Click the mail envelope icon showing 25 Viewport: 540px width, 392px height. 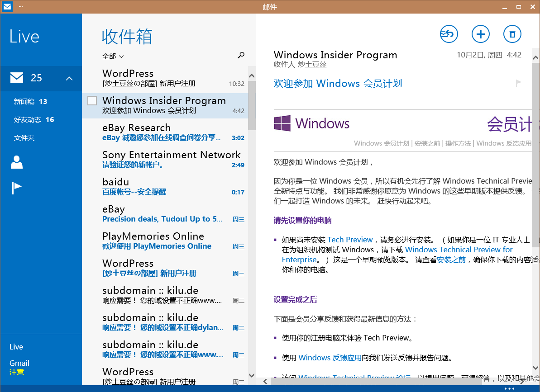click(17, 78)
